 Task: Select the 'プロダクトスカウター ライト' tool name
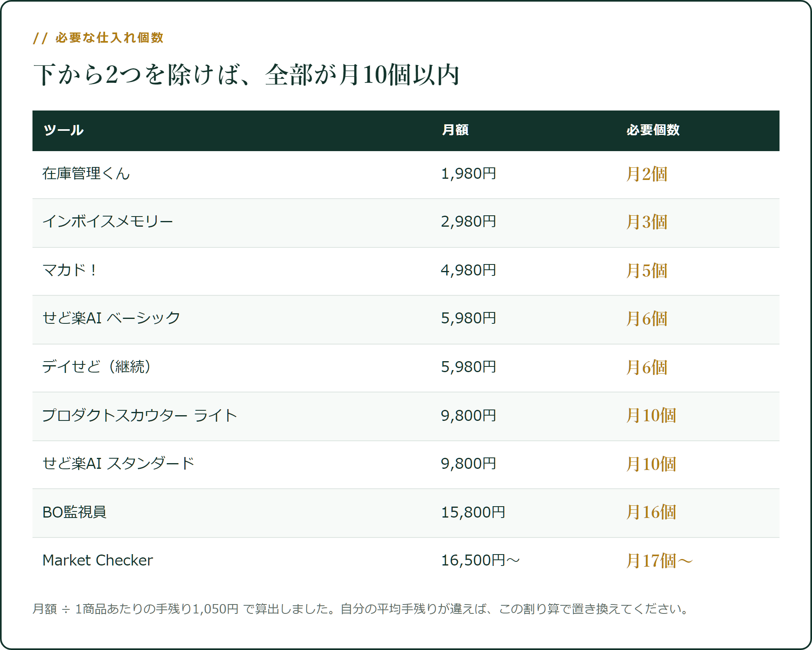coord(140,416)
